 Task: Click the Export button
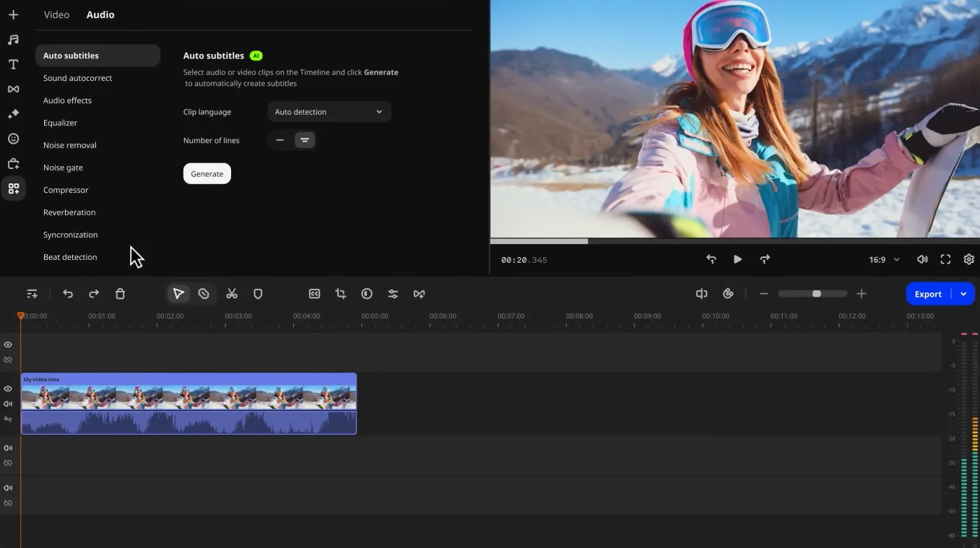tap(927, 293)
